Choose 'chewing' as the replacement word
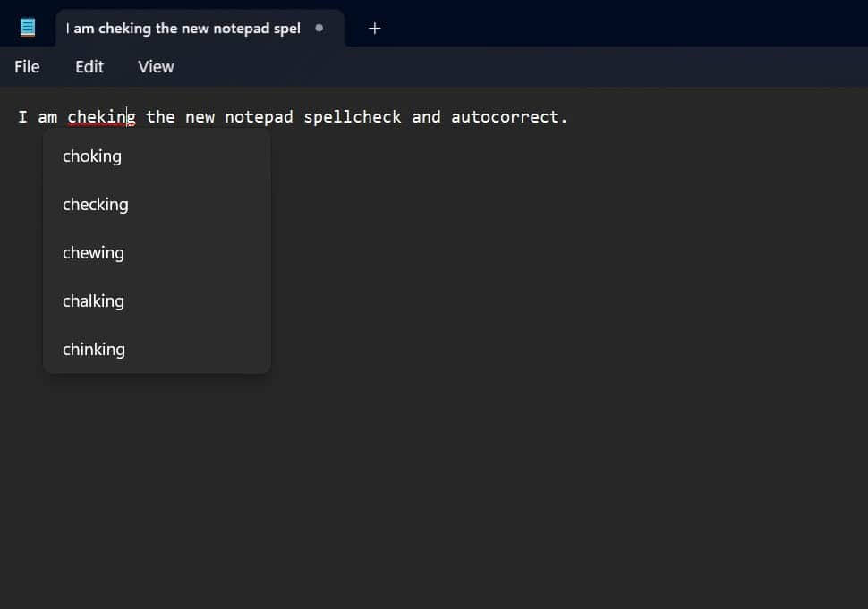This screenshot has width=868, height=609. [x=93, y=252]
